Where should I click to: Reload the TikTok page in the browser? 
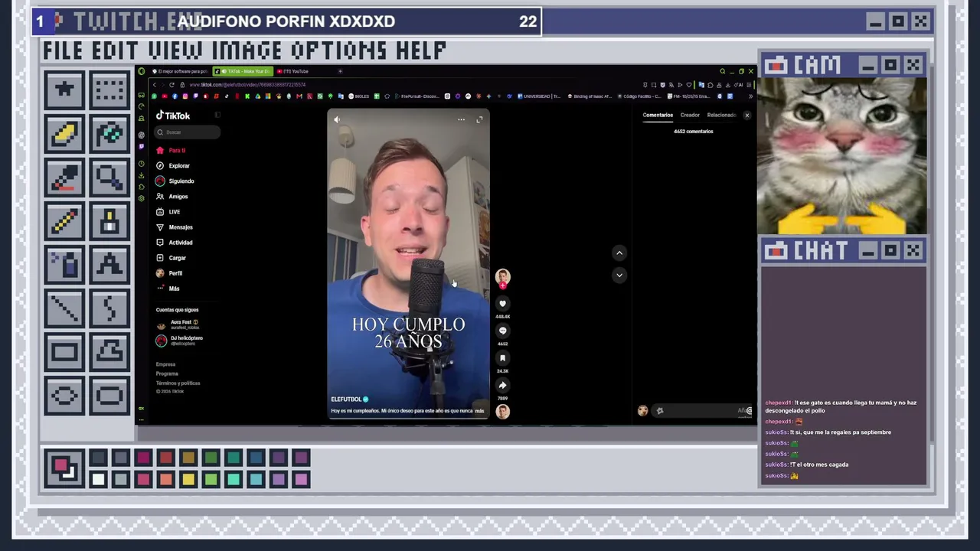pyautogui.click(x=171, y=85)
